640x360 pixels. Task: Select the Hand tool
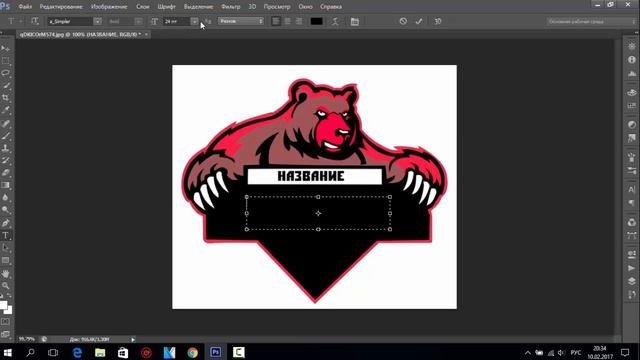[x=6, y=273]
